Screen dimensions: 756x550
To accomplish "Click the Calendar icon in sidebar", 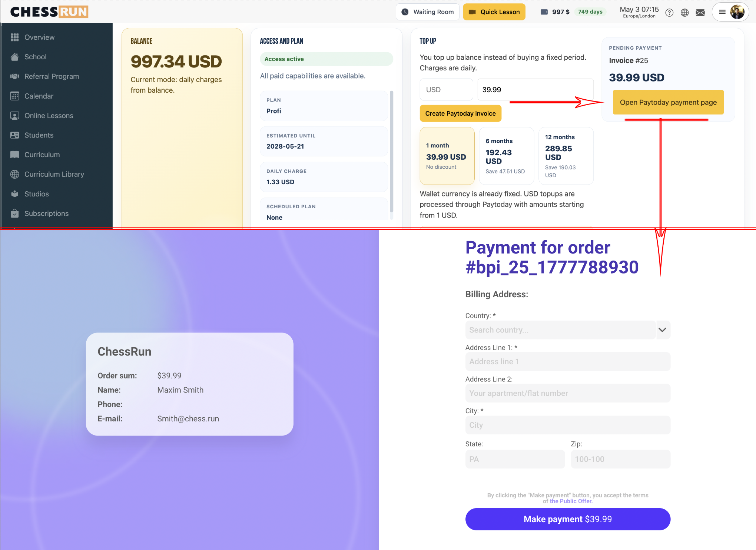I will (15, 96).
